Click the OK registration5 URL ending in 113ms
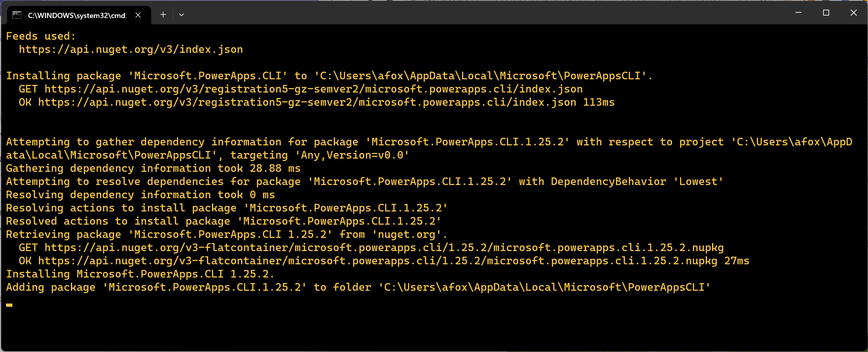Viewport: 868px width, 352px height. pyautogui.click(x=307, y=103)
